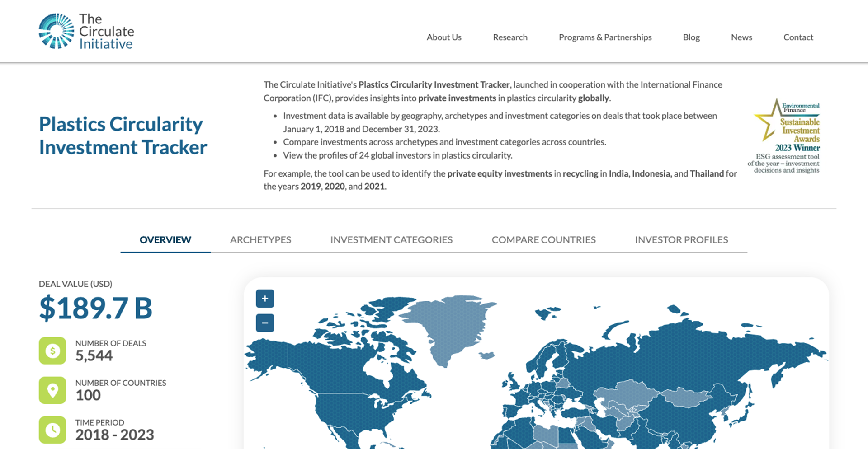The image size is (868, 449).
Task: Open the Research menu
Action: pos(510,37)
